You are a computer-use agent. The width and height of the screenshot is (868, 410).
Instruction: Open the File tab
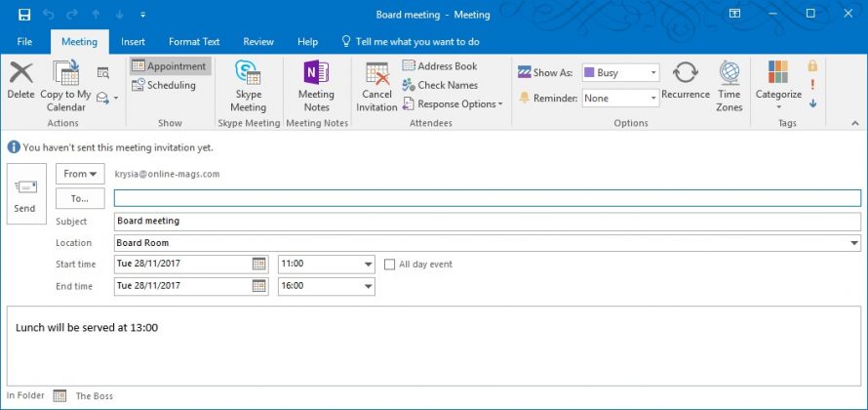[x=24, y=42]
